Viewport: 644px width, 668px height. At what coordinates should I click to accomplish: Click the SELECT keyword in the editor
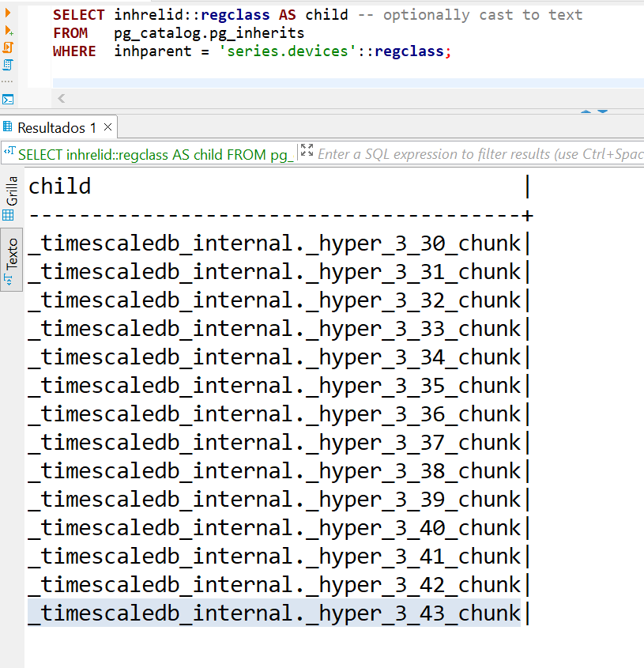[x=79, y=15]
